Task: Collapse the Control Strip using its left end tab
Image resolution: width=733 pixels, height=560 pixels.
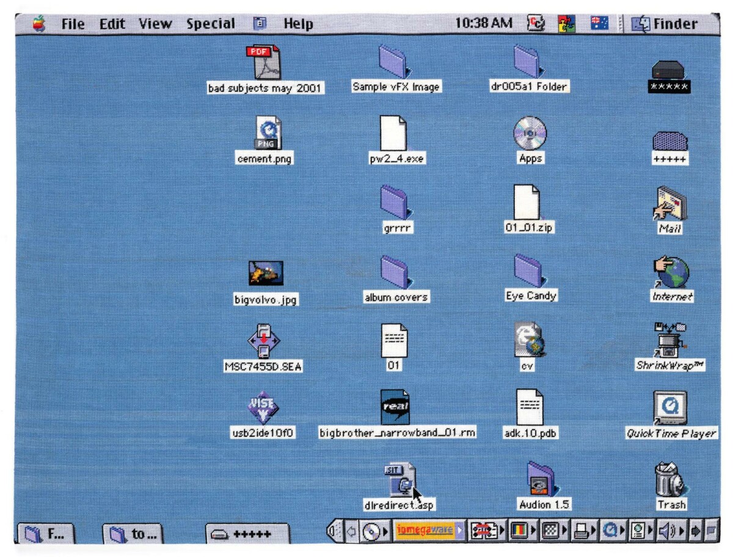Action: coord(334,531)
